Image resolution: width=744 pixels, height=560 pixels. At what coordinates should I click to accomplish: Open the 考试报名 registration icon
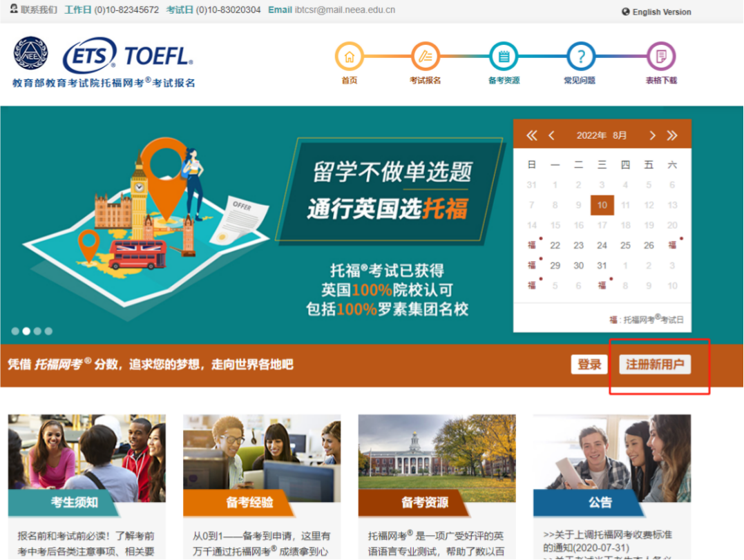tap(426, 56)
